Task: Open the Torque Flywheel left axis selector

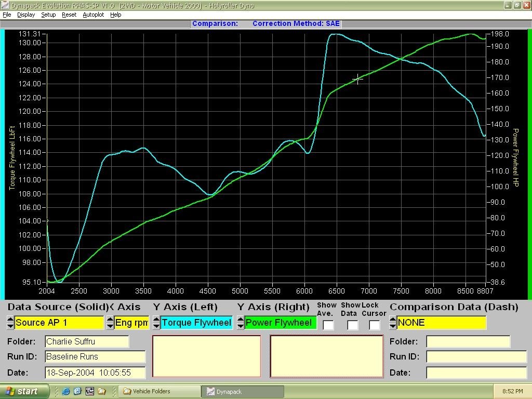Action: pos(196,323)
